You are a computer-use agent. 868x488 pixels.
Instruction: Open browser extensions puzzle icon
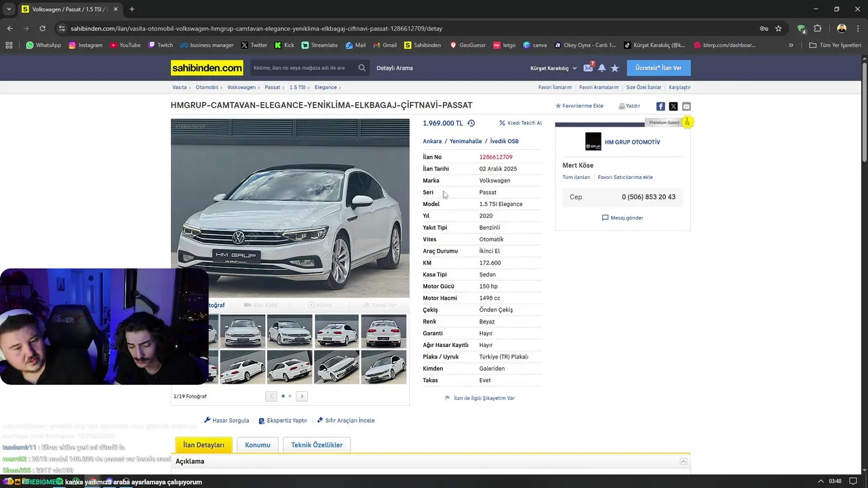817,28
